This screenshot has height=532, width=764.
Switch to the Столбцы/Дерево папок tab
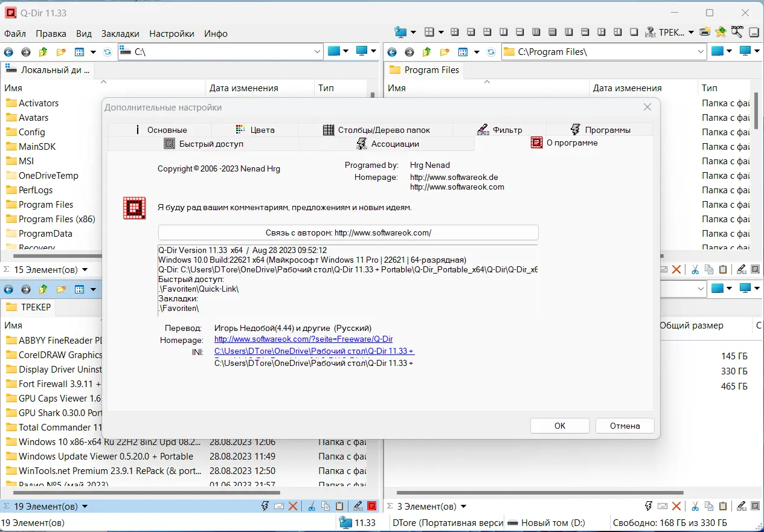point(376,130)
